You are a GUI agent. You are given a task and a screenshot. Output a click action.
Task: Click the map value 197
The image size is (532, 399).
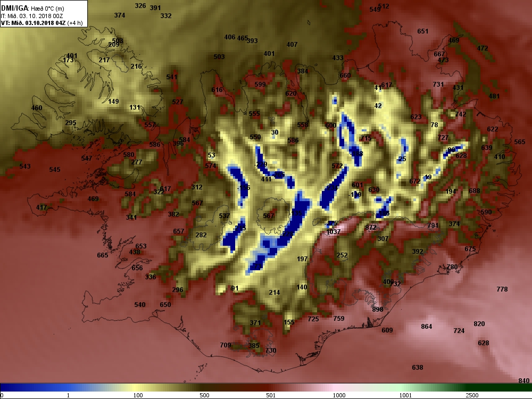click(x=302, y=259)
